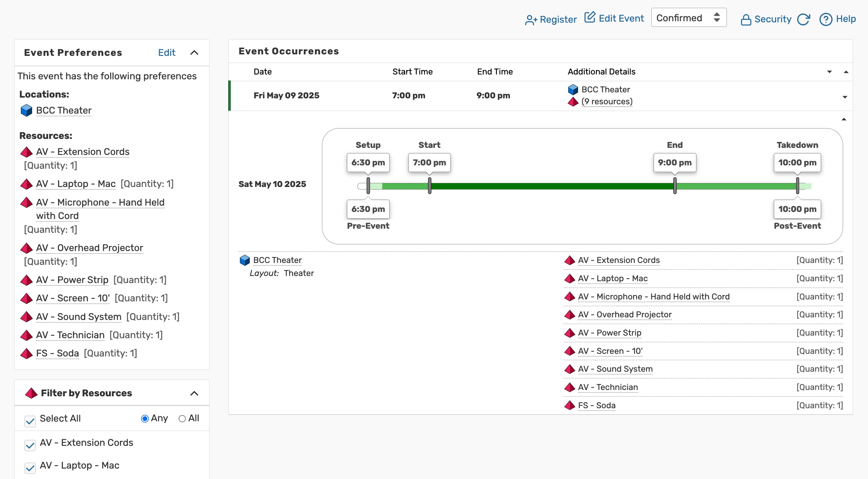The width and height of the screenshot is (868, 479).
Task: Uncheck the Select All checkbox
Action: tap(30, 421)
